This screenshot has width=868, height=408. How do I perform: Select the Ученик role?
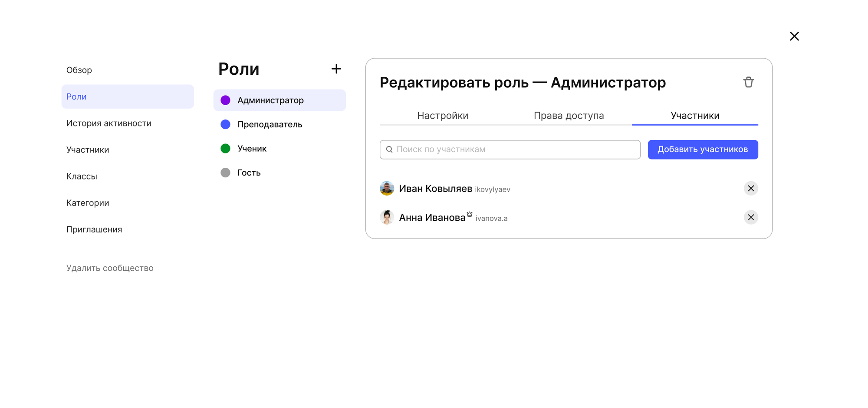pyautogui.click(x=279, y=149)
